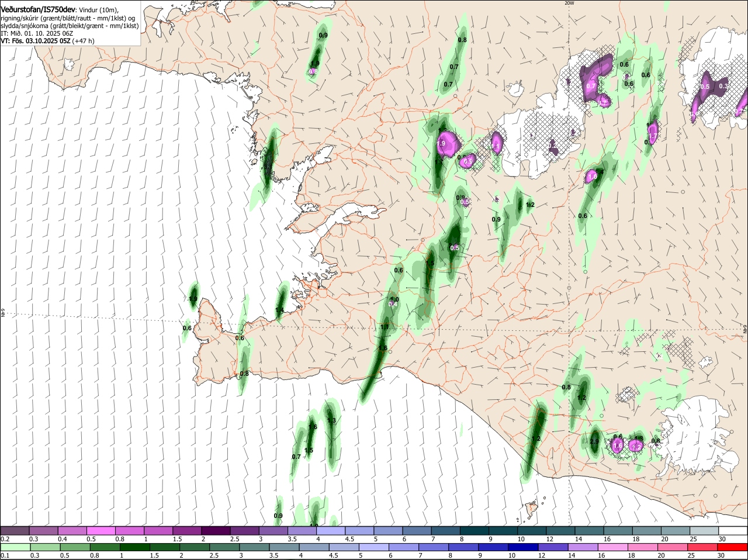Select the pink snow-scale swatch labeled 0.5
748x560 pixels.
(101, 531)
